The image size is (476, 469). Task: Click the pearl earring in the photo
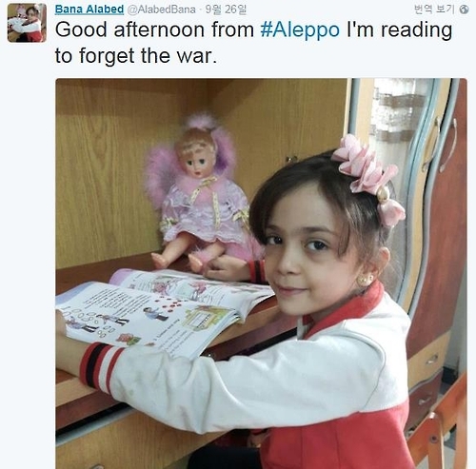365,281
